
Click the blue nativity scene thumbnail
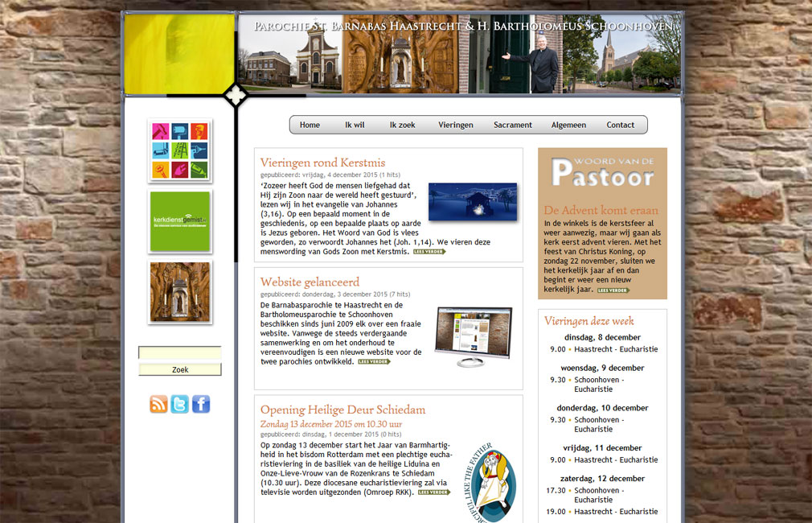coord(472,202)
